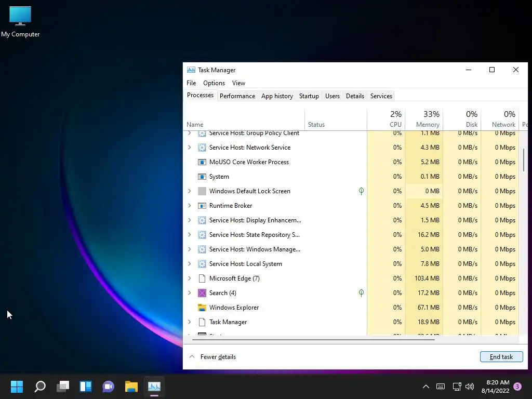532x399 pixels.
Task: Switch to the Performance tab
Action: click(x=237, y=96)
